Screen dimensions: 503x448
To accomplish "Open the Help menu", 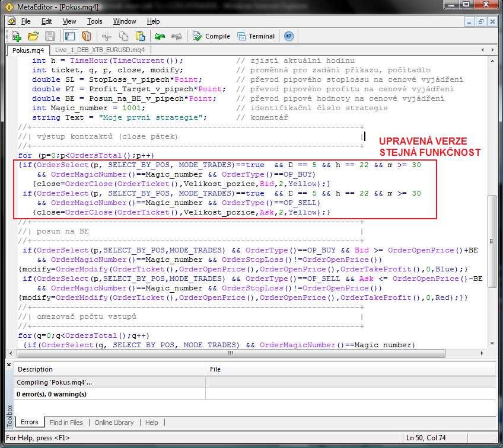I will tap(154, 21).
